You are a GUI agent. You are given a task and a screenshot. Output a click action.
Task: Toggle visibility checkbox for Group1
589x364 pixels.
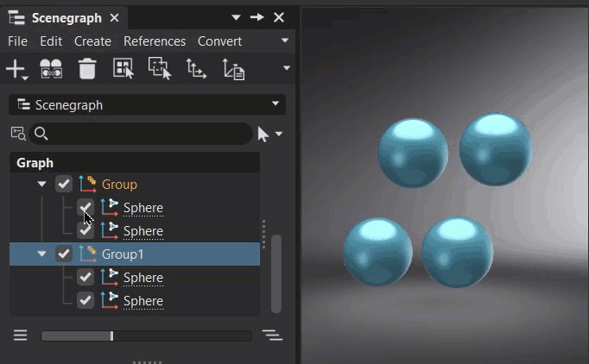pos(64,254)
